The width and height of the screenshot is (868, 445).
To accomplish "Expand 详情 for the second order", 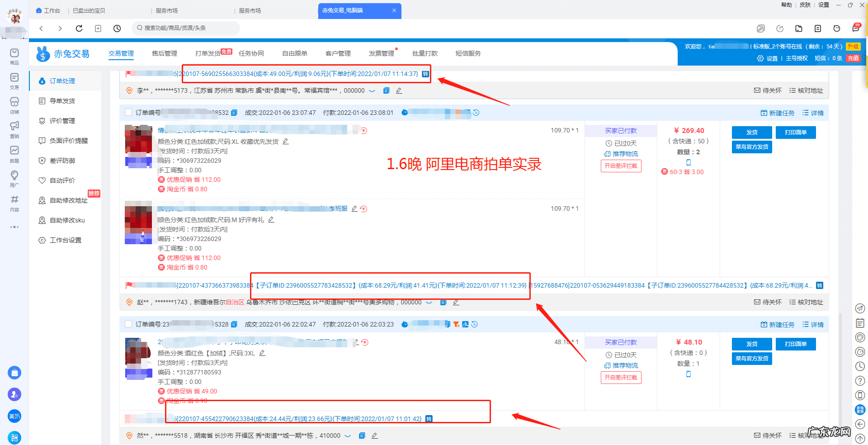I will (x=812, y=324).
